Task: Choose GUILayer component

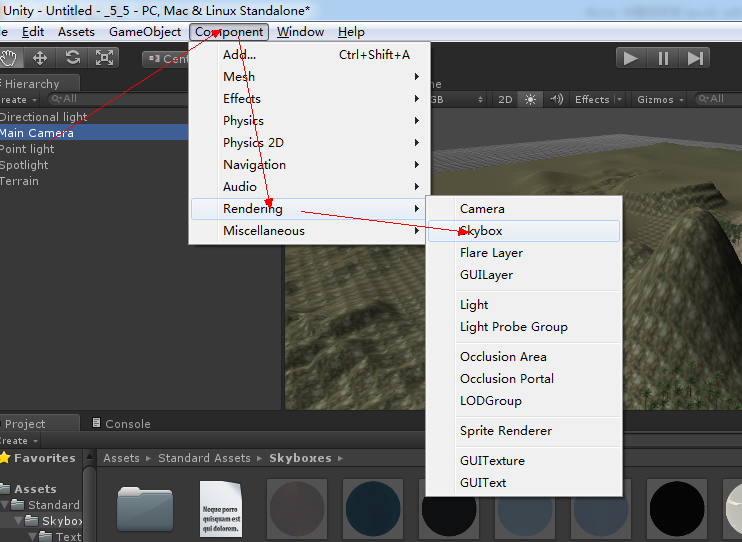Action: (x=524, y=275)
